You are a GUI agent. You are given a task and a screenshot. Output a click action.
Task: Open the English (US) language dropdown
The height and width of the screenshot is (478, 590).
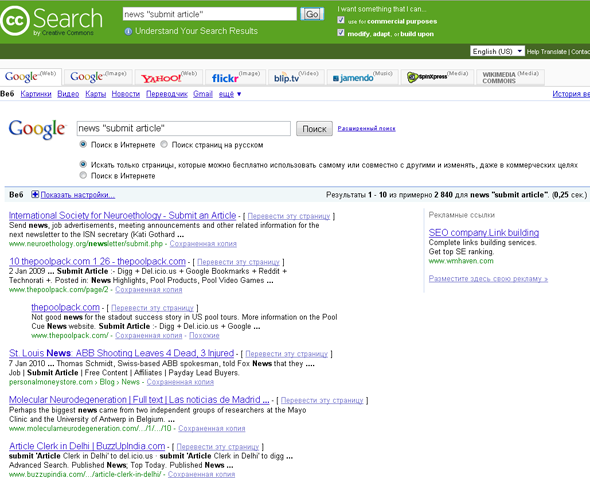pyautogui.click(x=497, y=51)
